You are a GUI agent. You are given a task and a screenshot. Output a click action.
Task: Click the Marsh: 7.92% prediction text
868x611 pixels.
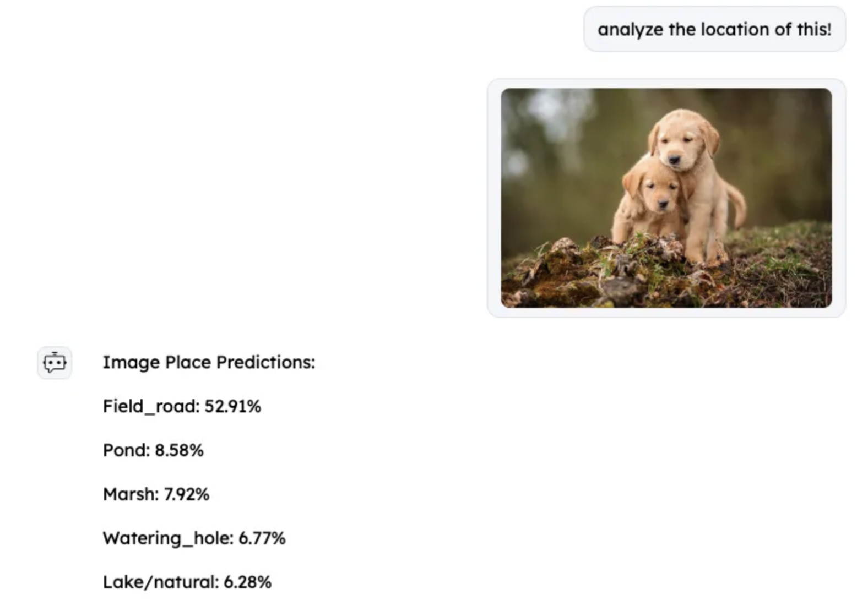(156, 494)
